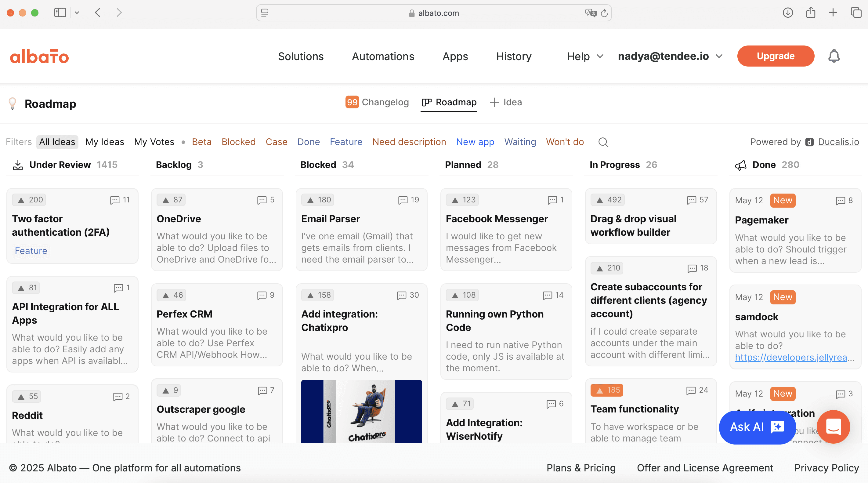This screenshot has width=868, height=483.
Task: Toggle the Feature tag filter
Action: (346, 142)
